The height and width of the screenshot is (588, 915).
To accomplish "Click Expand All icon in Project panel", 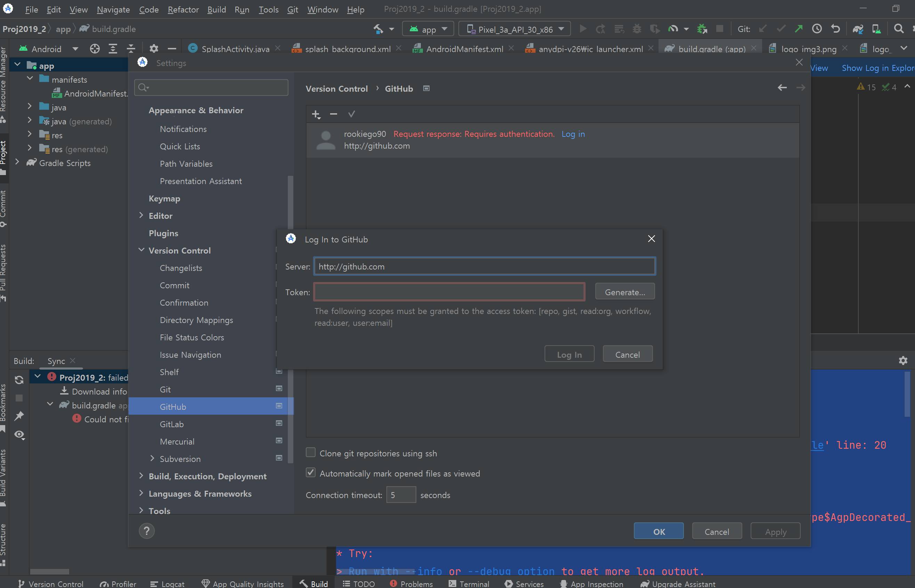I will (113, 49).
